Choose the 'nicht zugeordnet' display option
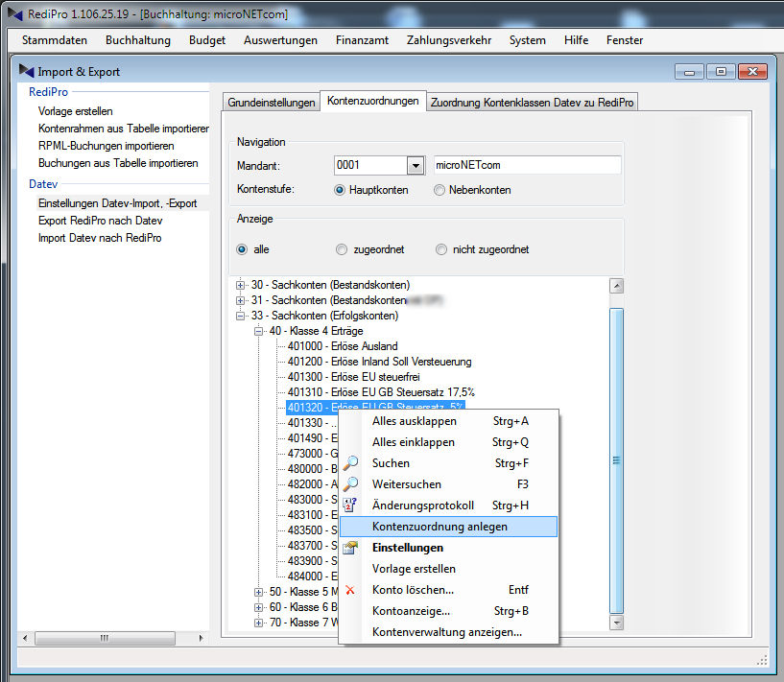 click(441, 249)
